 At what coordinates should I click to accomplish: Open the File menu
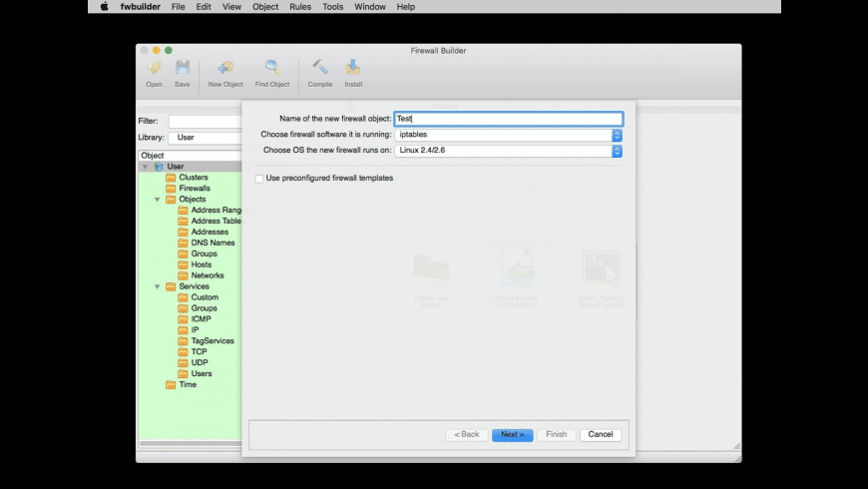click(179, 7)
